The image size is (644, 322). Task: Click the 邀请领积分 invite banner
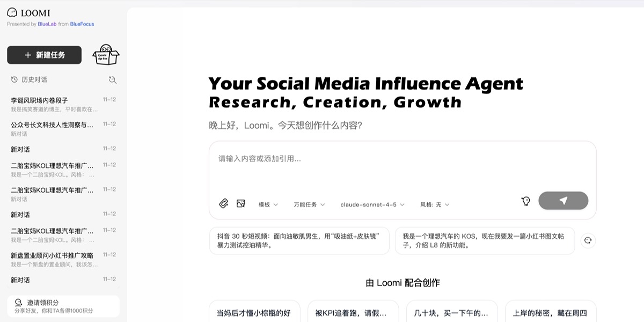63,306
